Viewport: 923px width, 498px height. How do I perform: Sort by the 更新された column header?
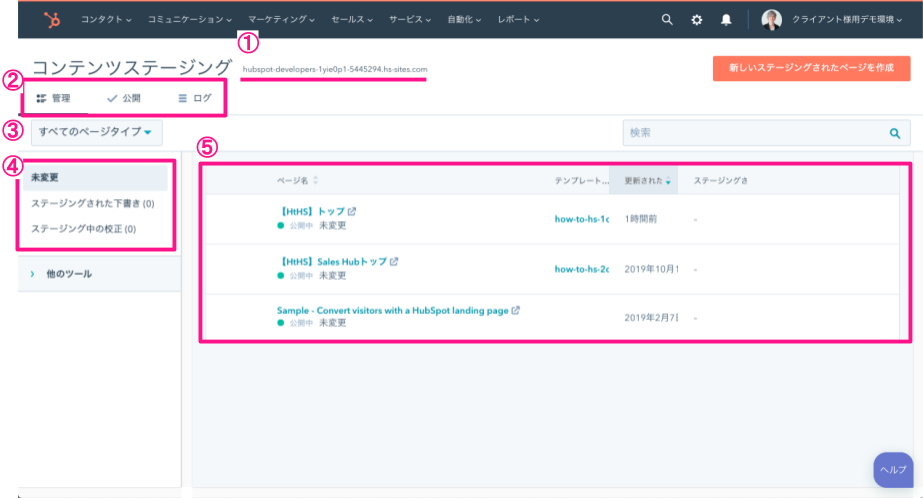(644, 181)
